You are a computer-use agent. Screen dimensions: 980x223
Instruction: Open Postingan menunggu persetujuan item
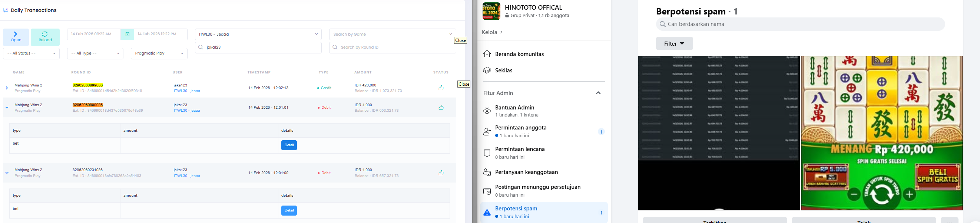click(x=544, y=191)
